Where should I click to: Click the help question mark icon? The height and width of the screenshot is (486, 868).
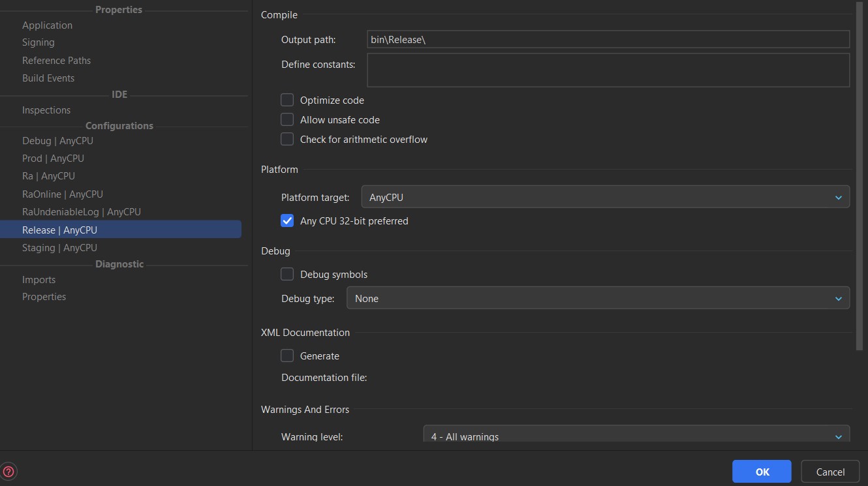click(9, 472)
